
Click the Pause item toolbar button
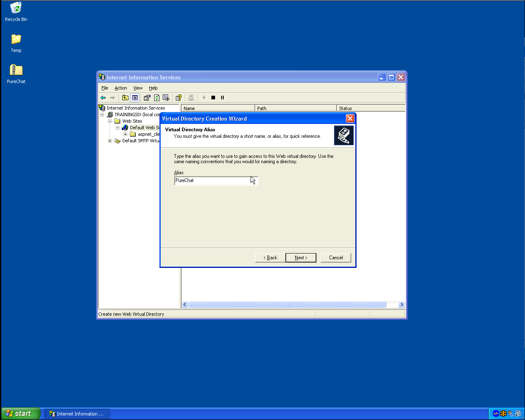click(222, 98)
